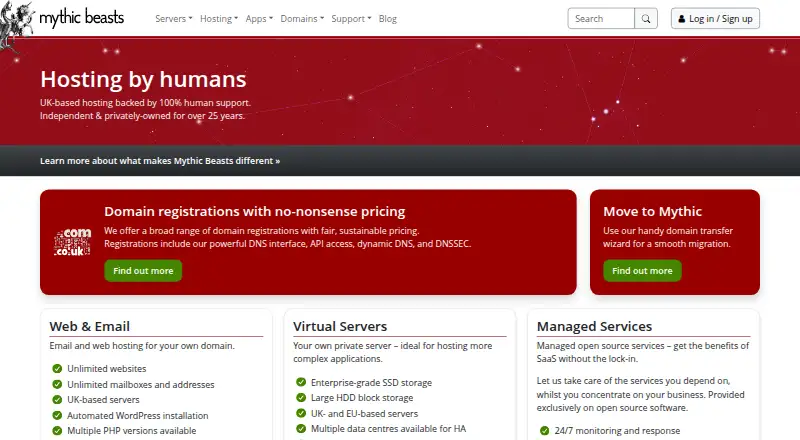Click the Hosting by humans headline
This screenshot has height=440, width=800.
click(x=143, y=80)
